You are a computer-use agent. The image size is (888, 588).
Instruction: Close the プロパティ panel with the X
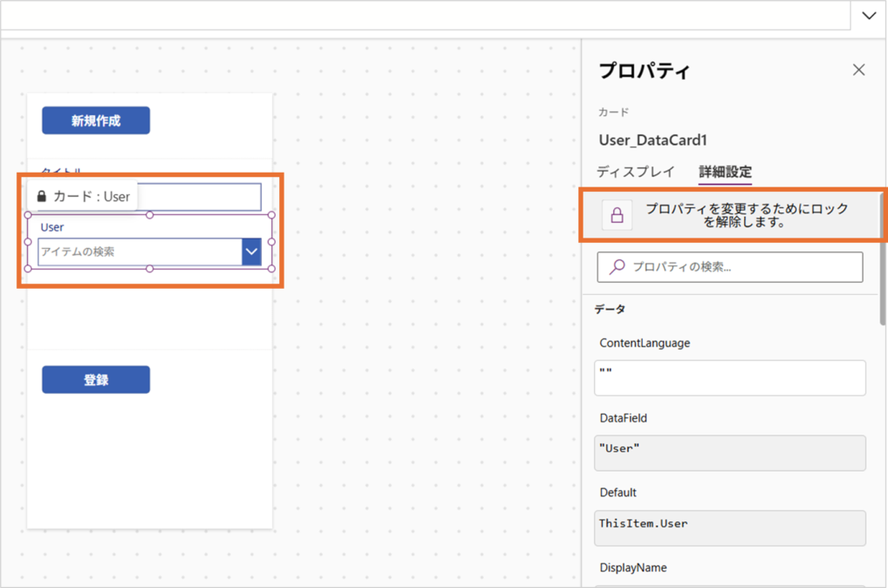click(859, 70)
